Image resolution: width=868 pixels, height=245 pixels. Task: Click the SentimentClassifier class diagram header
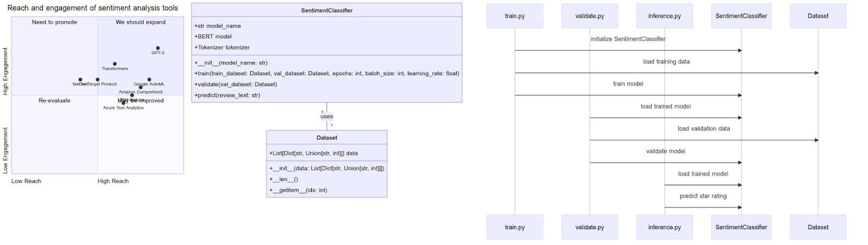point(327,10)
